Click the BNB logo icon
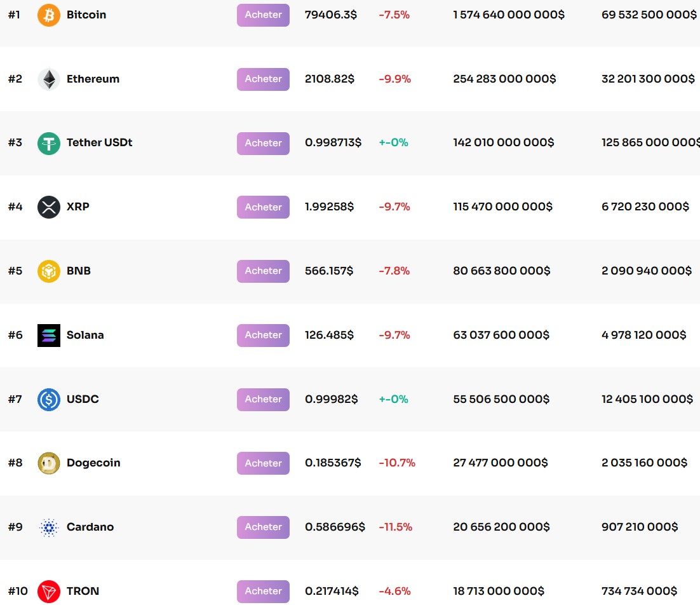 [x=48, y=271]
